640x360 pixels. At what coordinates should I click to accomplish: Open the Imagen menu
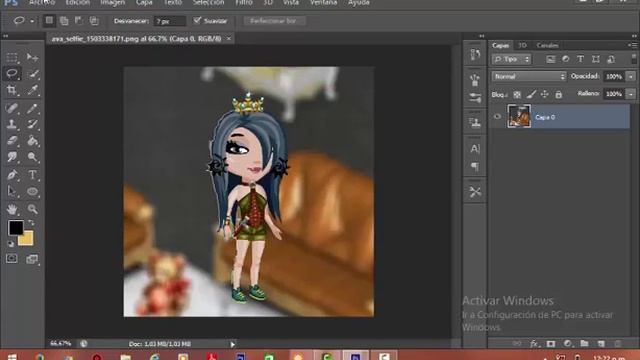[113, 3]
